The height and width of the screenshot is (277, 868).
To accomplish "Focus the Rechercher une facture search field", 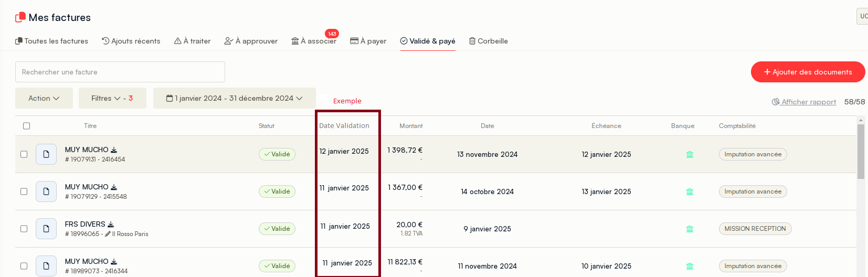I will pos(120,72).
